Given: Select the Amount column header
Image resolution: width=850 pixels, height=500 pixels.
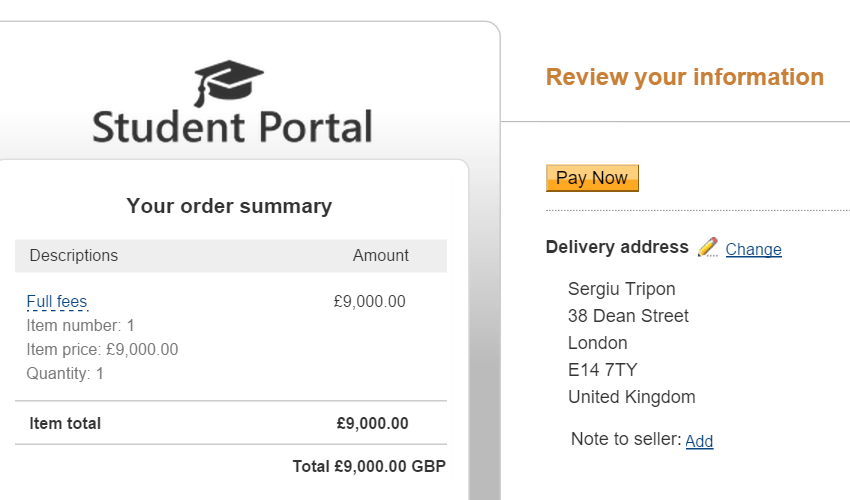Looking at the screenshot, I should 380,256.
